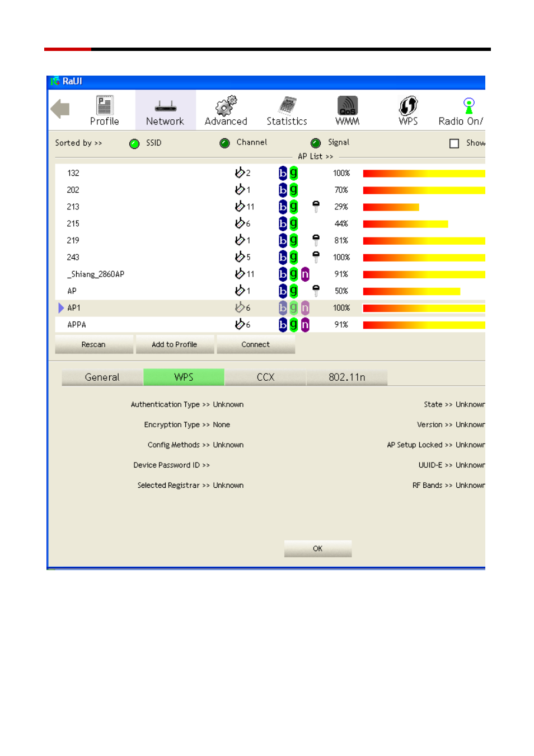Viewport: 534px width, 756px height.
Task: Click channel icon in row 132
Action: 240,173
